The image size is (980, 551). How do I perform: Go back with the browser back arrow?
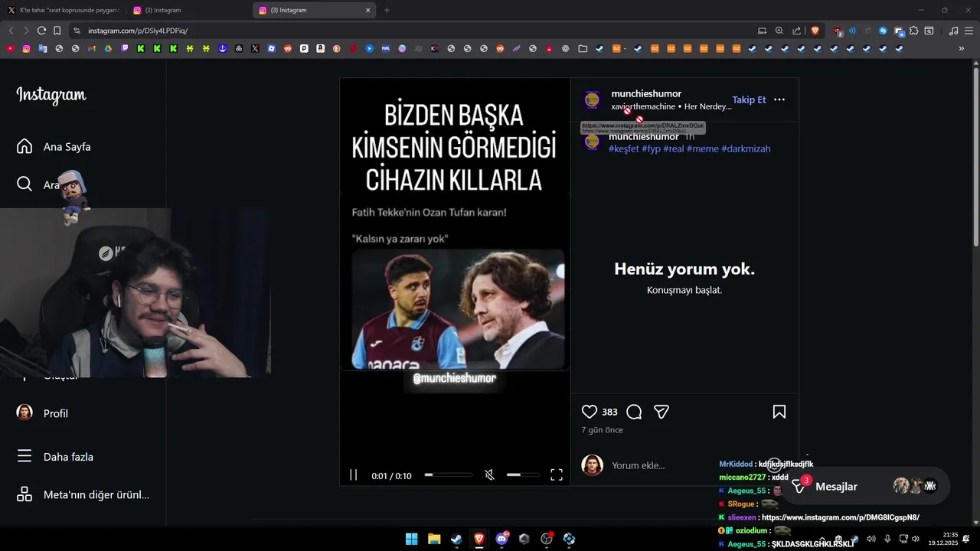click(11, 31)
